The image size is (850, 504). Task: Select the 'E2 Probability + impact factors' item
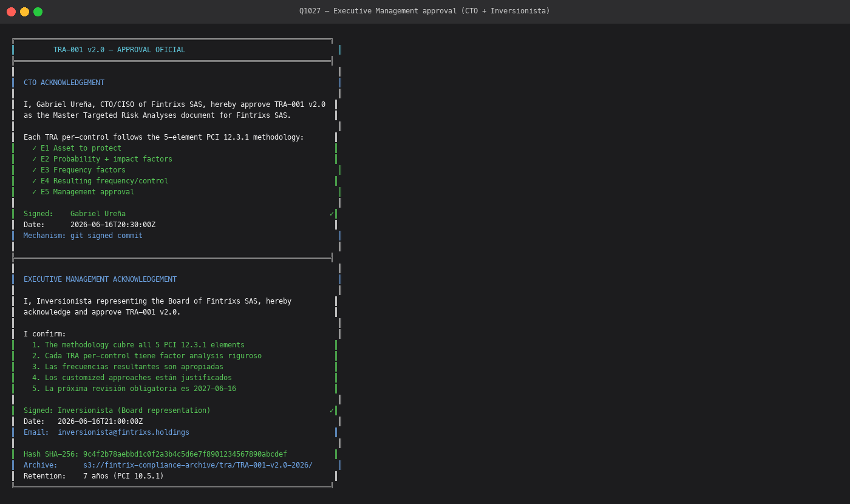tap(102, 159)
